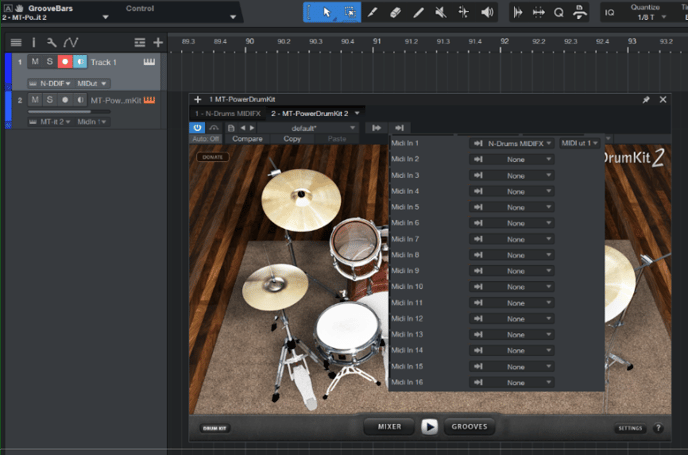Click the Quantize Q icon
This screenshot has width=688, height=455.
559,12
